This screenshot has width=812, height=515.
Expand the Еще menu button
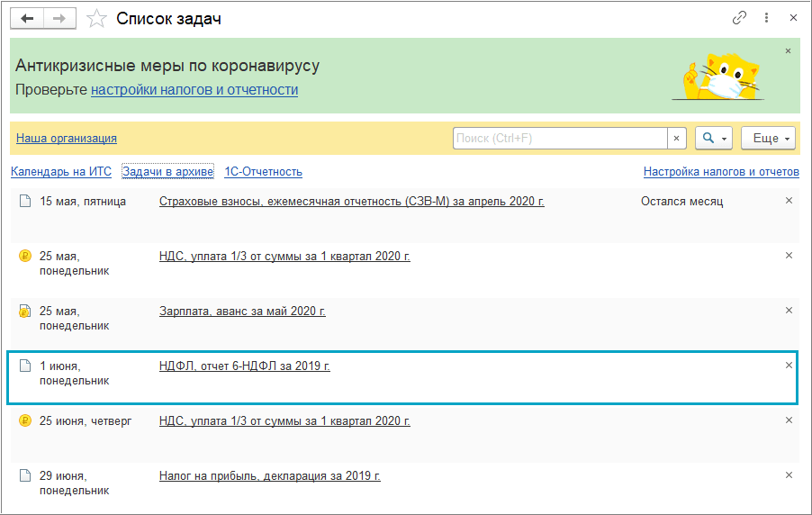(769, 139)
